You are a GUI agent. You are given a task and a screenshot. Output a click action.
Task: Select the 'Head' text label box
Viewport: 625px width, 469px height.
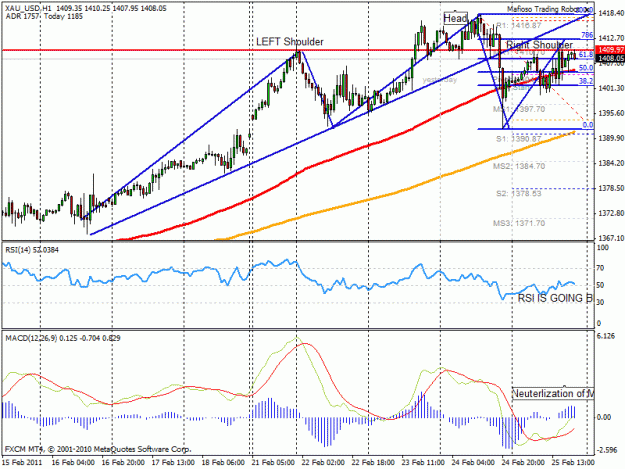point(456,18)
